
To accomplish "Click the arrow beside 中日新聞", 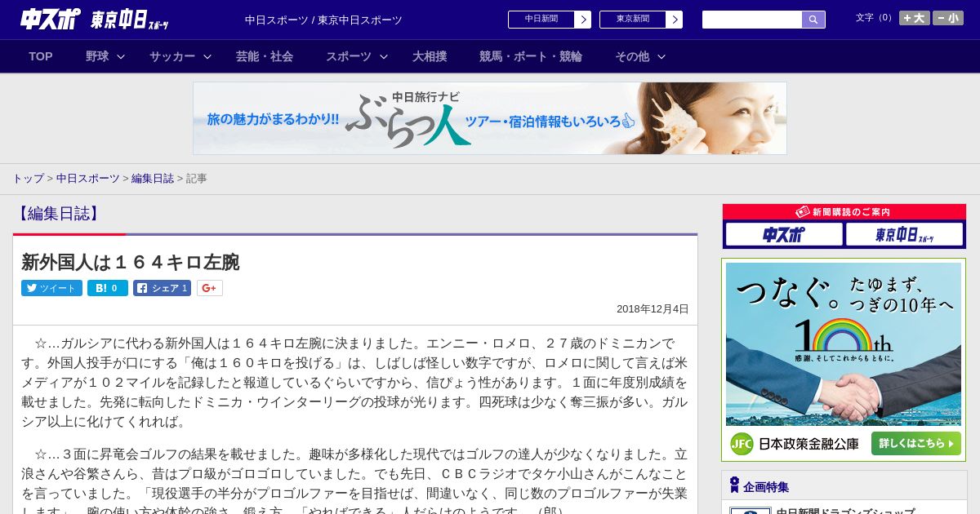I will [583, 20].
